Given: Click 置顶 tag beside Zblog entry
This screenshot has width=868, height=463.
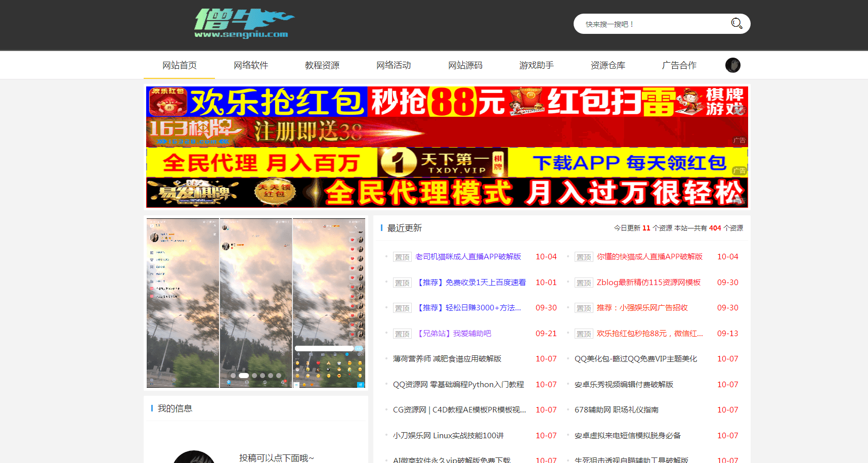Looking at the screenshot, I should 584,283.
